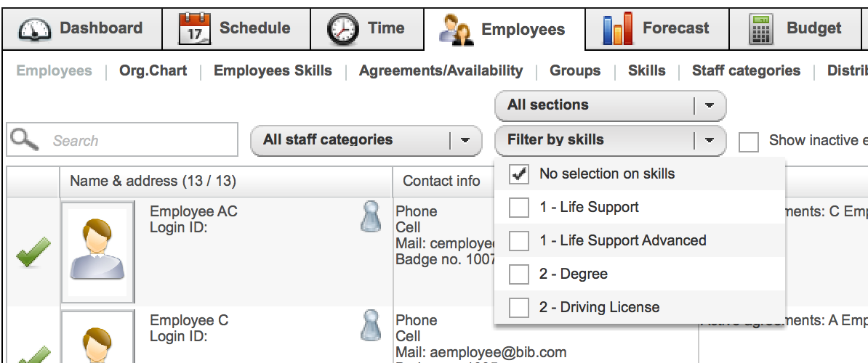Uncheck No selection on skills
The width and height of the screenshot is (868, 363).
(x=519, y=174)
